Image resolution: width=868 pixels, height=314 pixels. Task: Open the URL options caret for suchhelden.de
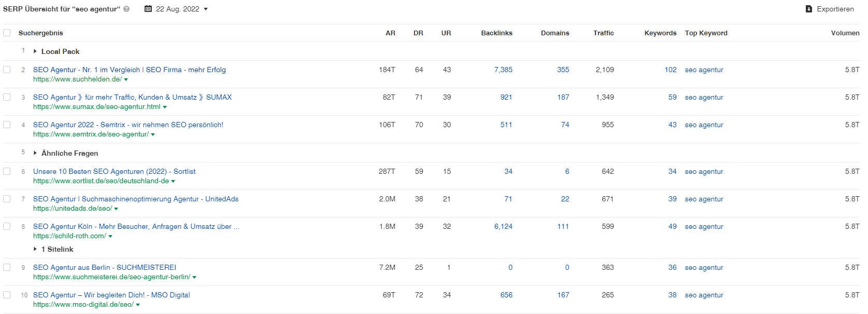[x=127, y=79]
